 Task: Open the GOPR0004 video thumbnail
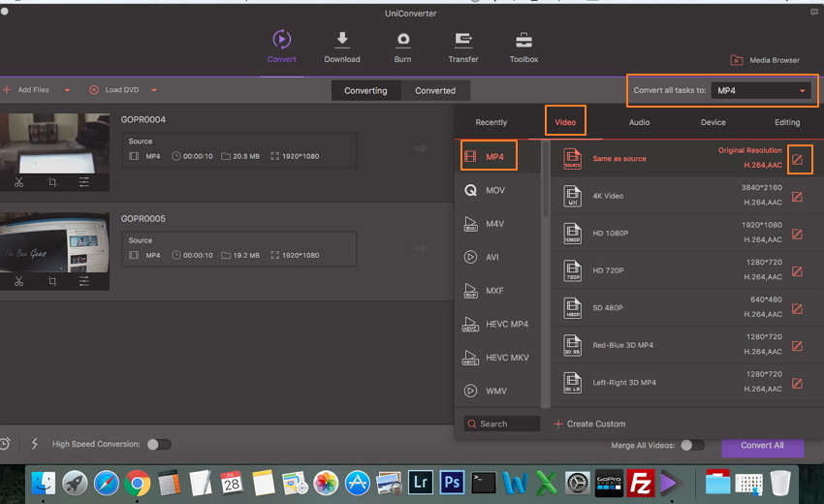pyautogui.click(x=54, y=142)
